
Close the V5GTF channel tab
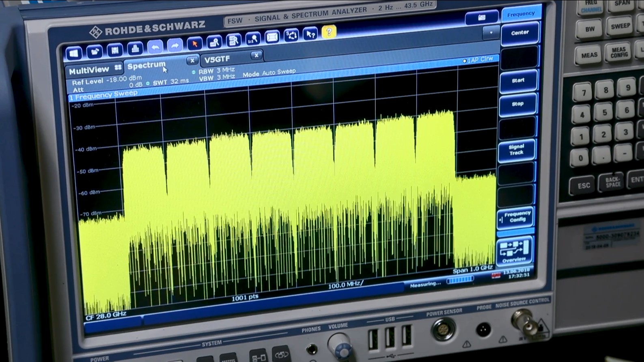tap(256, 55)
